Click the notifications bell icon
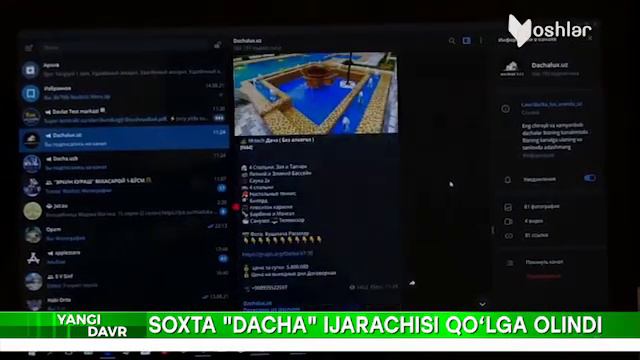This screenshot has width=640, height=360. click(x=507, y=180)
